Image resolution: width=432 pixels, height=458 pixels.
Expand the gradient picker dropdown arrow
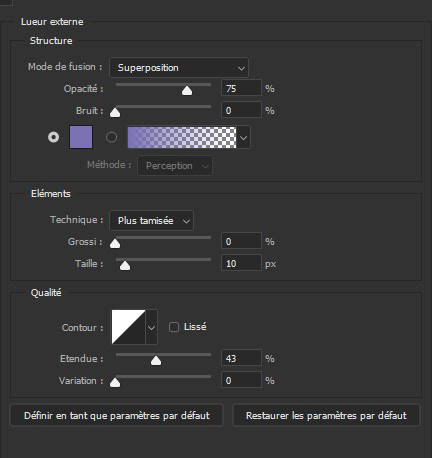point(244,137)
